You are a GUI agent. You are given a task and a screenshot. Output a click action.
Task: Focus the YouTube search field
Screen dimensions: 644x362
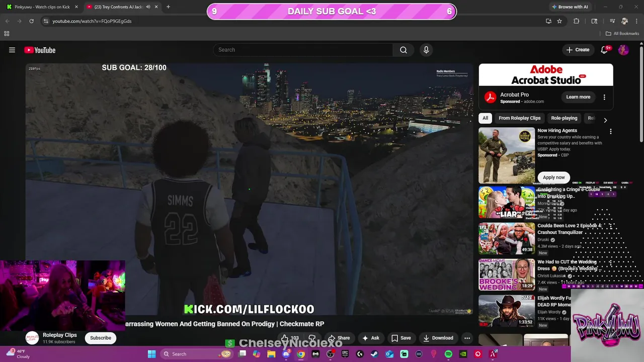tap(303, 50)
